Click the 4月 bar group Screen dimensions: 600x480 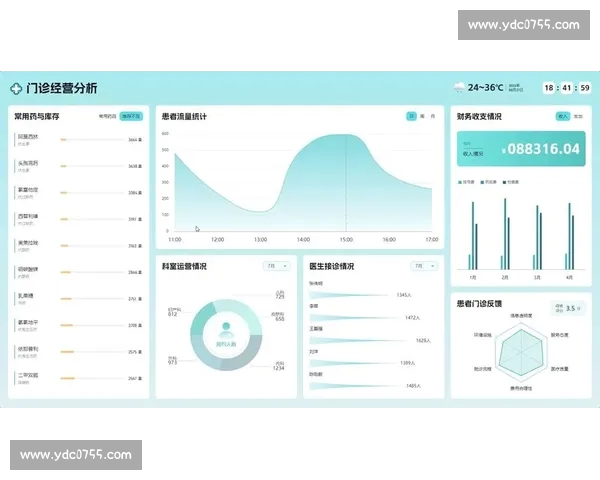569,236
